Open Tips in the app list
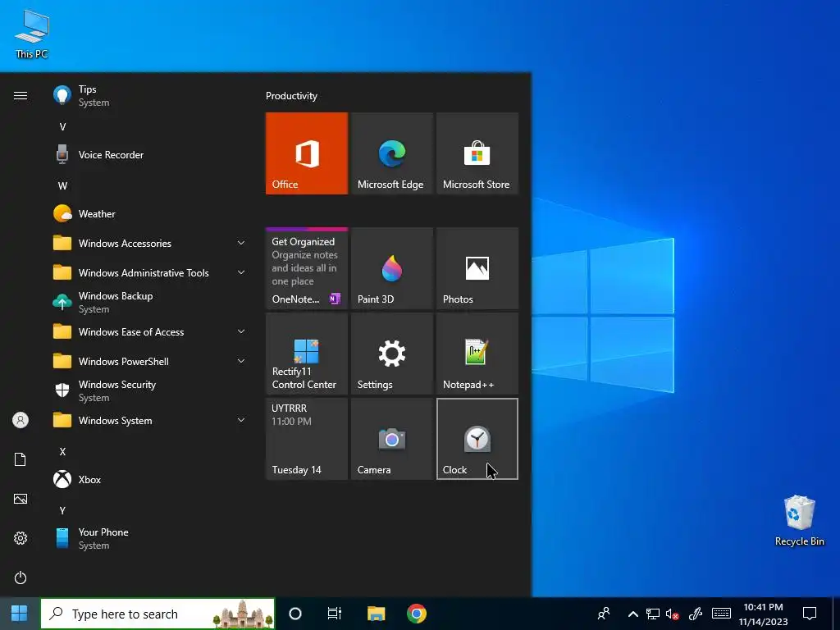 (x=150, y=95)
